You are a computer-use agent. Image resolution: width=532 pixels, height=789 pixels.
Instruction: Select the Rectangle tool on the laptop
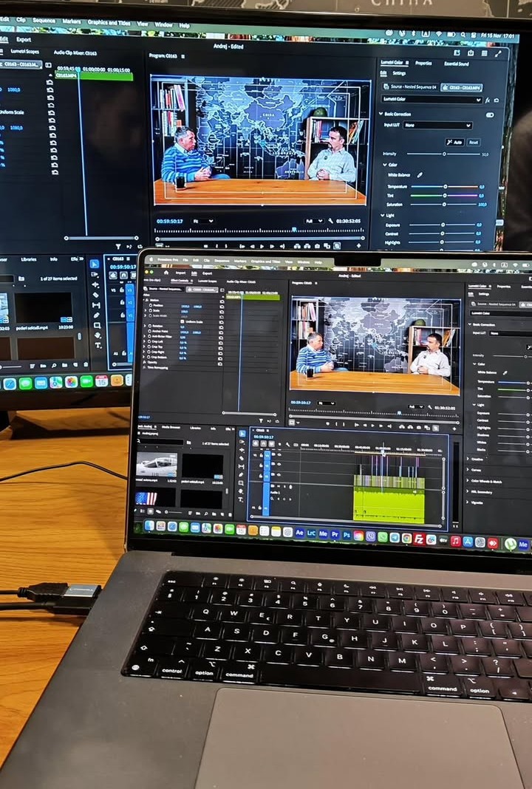pos(241,483)
